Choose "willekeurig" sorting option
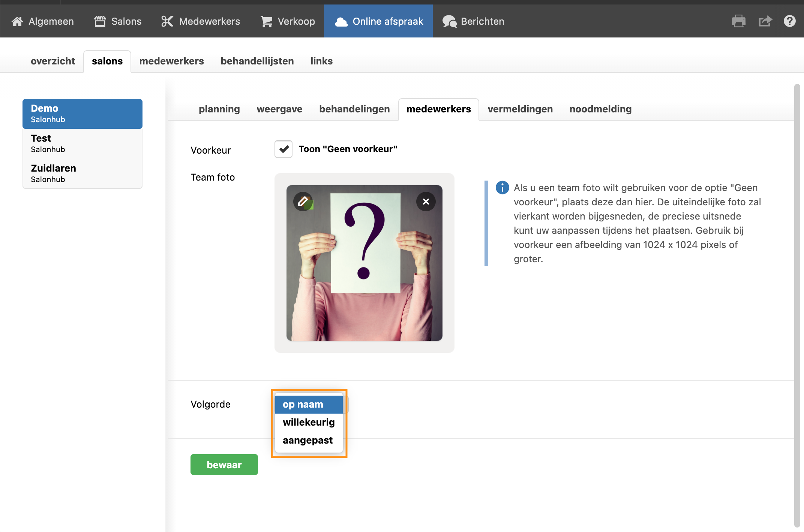804x532 pixels. coord(308,422)
